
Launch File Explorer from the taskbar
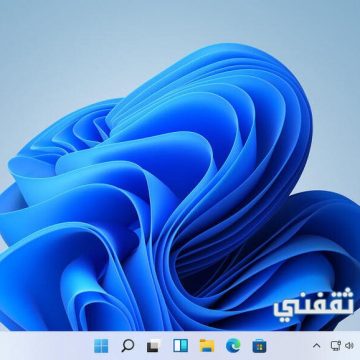[207, 346]
